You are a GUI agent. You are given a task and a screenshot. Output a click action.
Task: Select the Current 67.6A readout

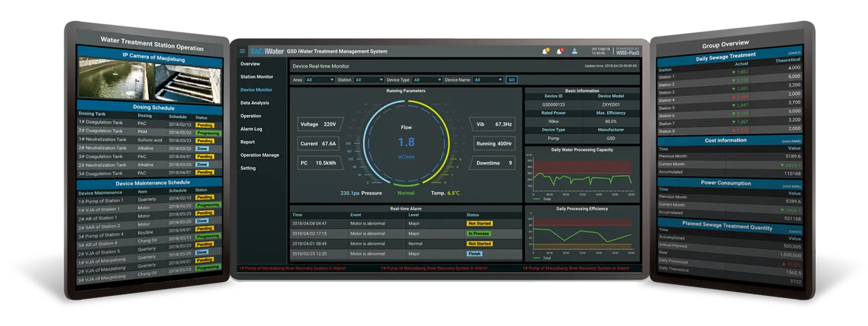319,144
